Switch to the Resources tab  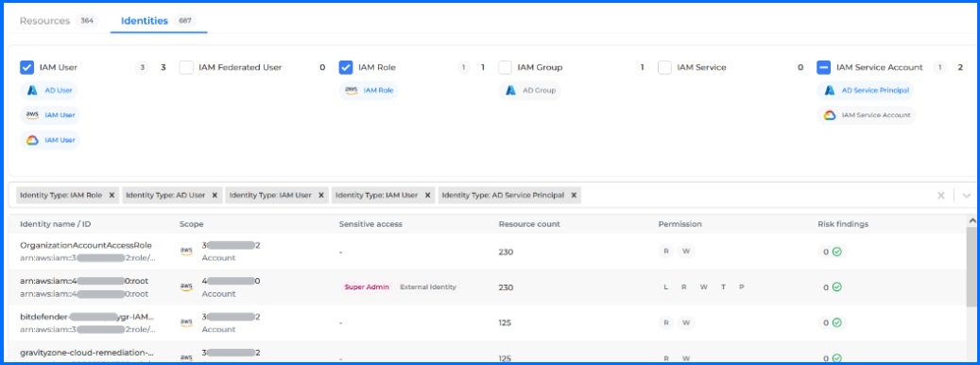point(45,21)
